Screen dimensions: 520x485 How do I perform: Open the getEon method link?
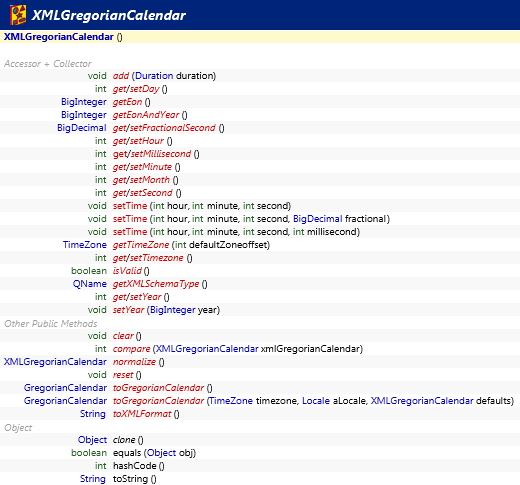[127, 102]
